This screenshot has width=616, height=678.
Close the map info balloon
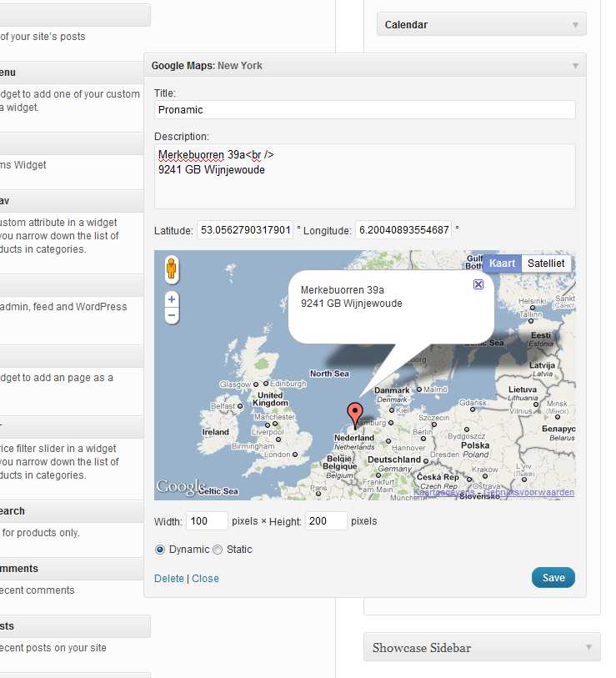click(x=478, y=284)
